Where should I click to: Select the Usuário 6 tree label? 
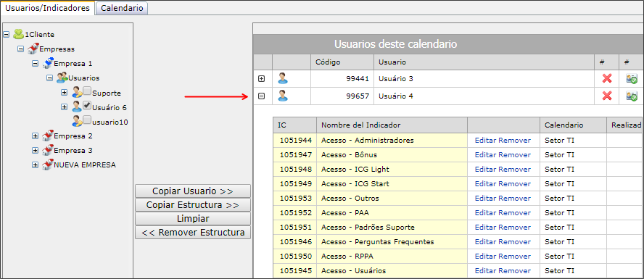[x=110, y=108]
